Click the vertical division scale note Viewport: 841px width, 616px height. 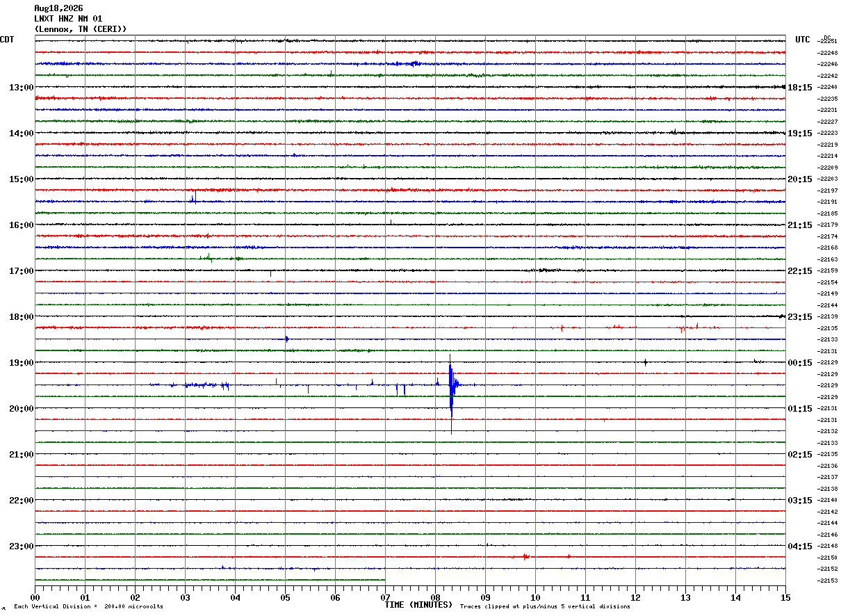pyautogui.click(x=88, y=607)
